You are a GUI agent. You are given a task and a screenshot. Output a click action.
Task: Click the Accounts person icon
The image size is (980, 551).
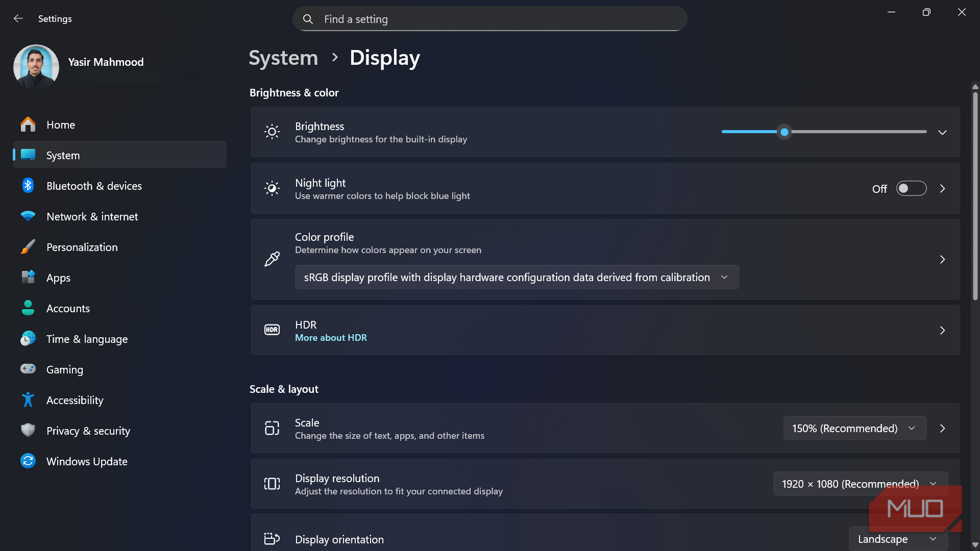[x=28, y=308]
